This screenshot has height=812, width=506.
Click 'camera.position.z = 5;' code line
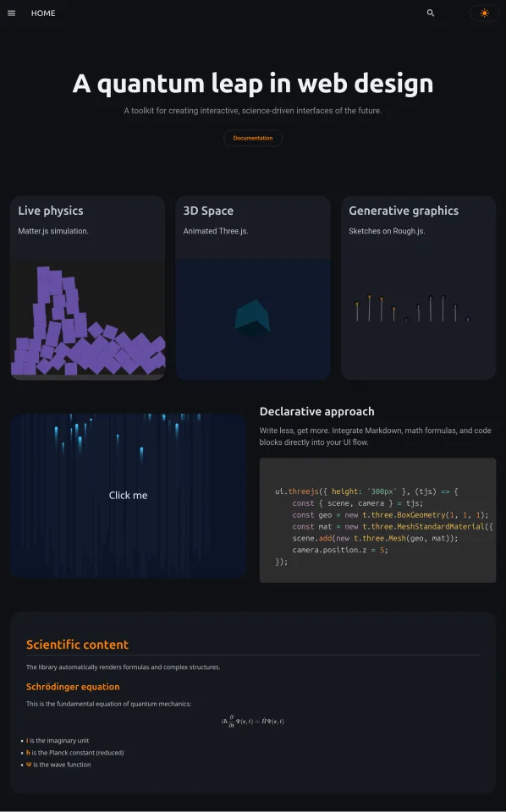(340, 550)
